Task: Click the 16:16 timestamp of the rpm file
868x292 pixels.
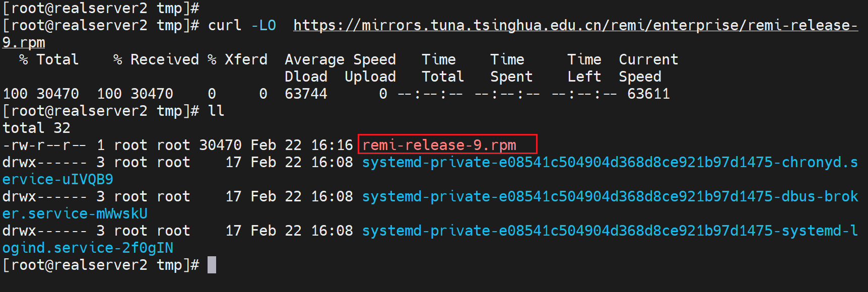Action: pyautogui.click(x=332, y=145)
